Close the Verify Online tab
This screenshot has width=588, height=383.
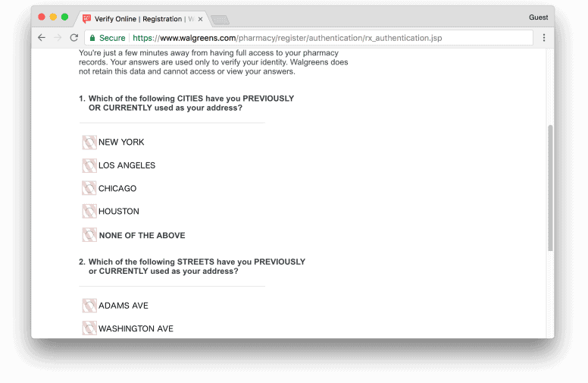tap(200, 19)
